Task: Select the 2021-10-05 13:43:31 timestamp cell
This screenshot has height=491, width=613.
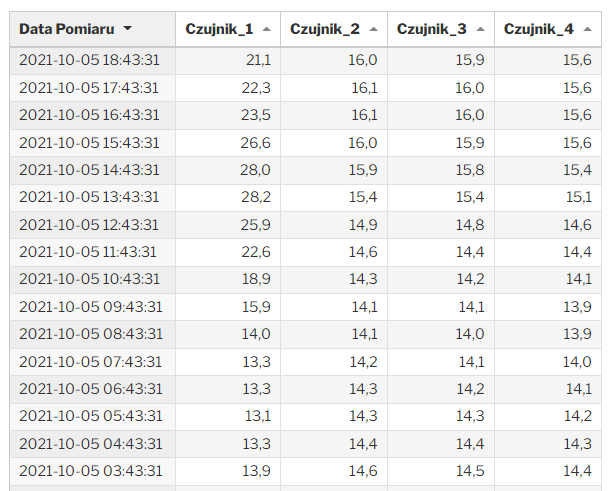Action: click(89, 197)
